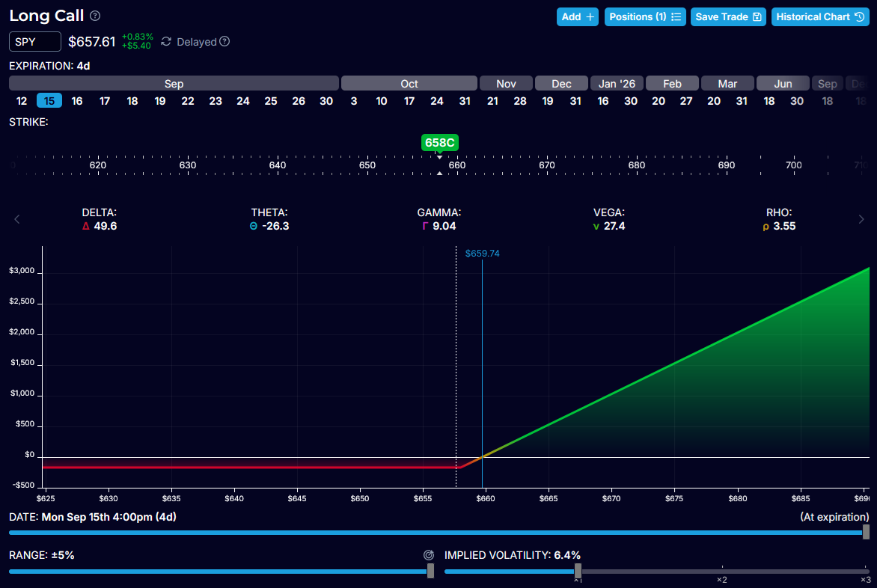This screenshot has height=588, width=877.
Task: Click the GAMMA value 9.04
Action: click(444, 227)
